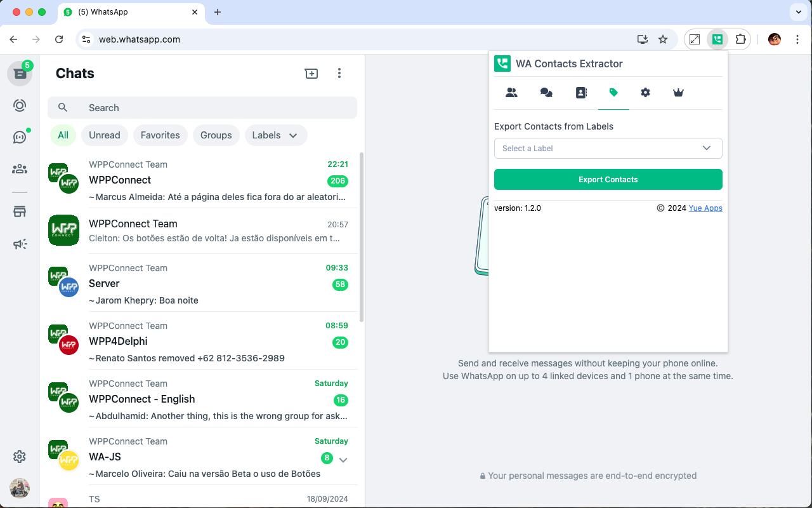This screenshot has height=508, width=812.
Task: Open the Communities icon in sidebar
Action: coord(20,169)
